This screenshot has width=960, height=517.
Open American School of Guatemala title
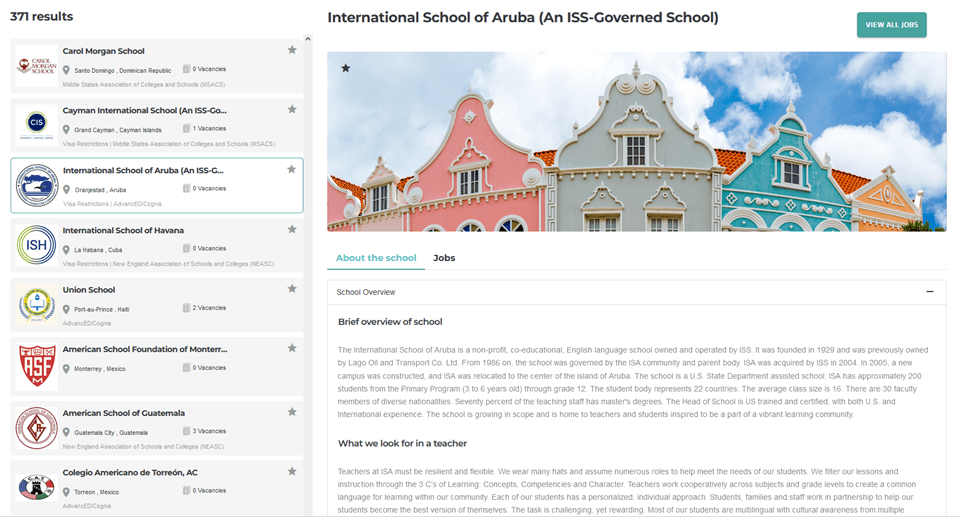tap(124, 413)
